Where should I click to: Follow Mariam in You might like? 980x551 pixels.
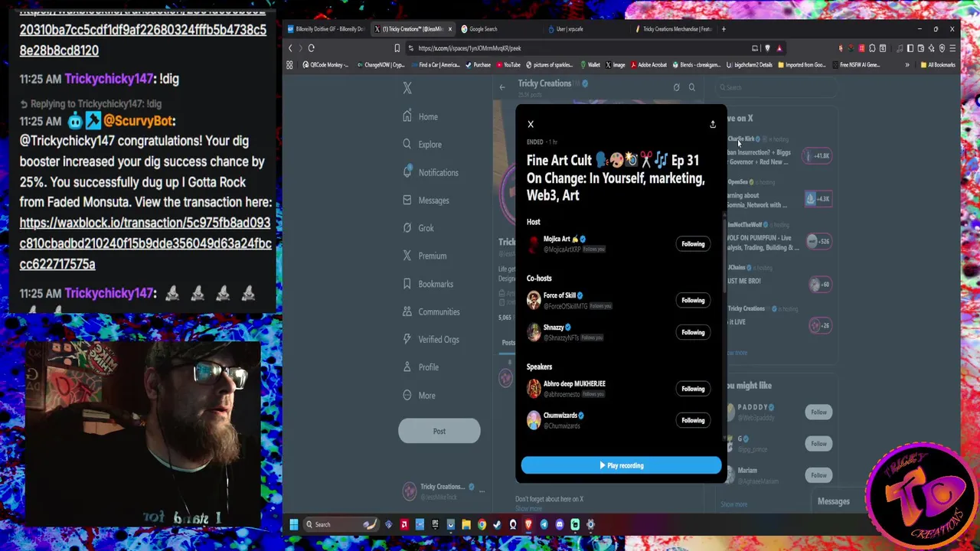[x=818, y=475]
